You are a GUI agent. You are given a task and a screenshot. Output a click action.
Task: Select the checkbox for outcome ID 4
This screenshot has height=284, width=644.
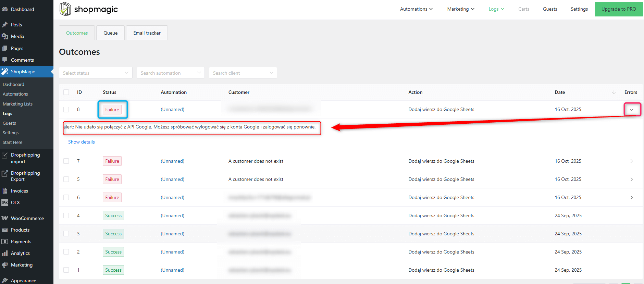(66, 215)
